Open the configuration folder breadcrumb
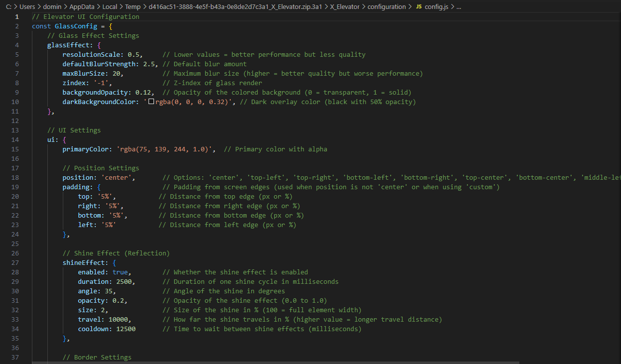 387,7
